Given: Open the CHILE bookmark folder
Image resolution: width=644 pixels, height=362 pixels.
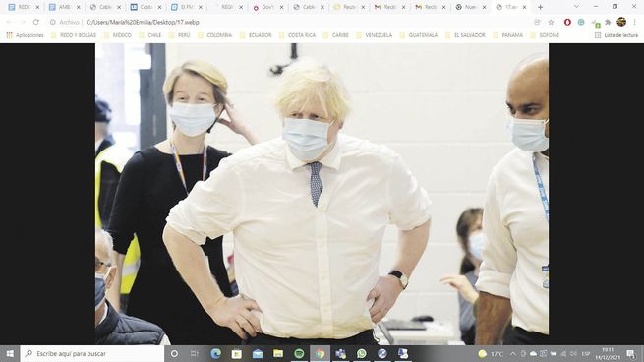Looking at the screenshot, I should [150, 35].
